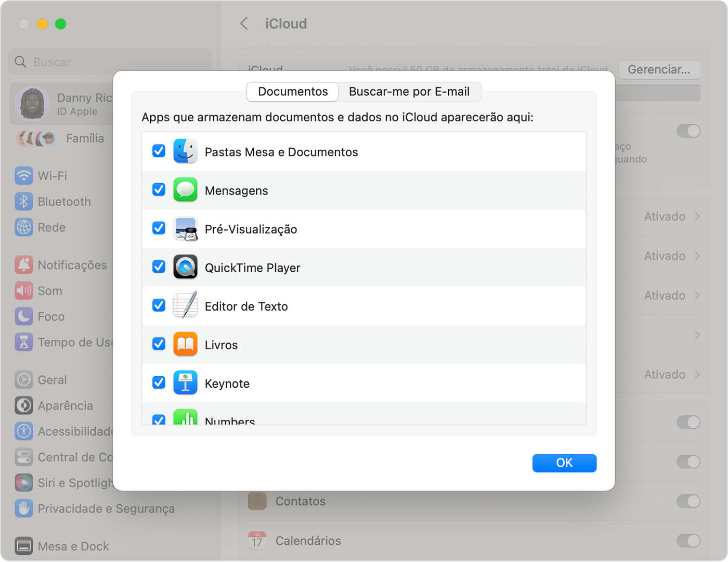Viewport: 728px width, 562px height.
Task: Toggle the QuickTime Player checkbox
Action: (159, 267)
